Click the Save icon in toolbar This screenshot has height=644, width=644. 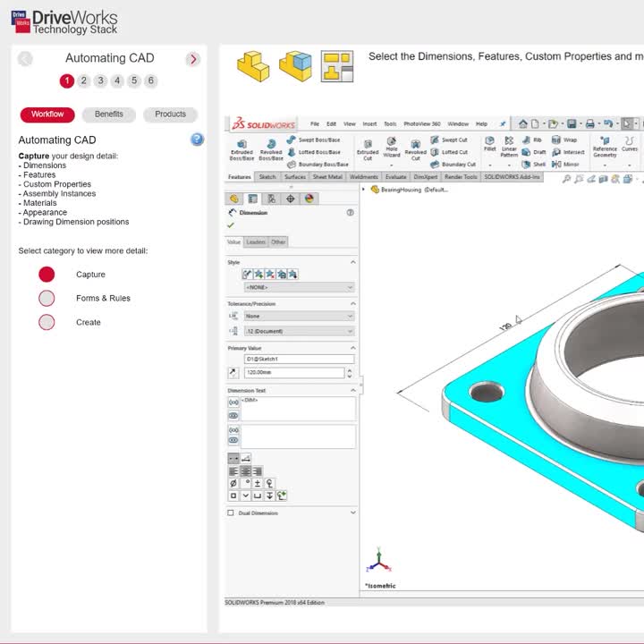pos(572,123)
